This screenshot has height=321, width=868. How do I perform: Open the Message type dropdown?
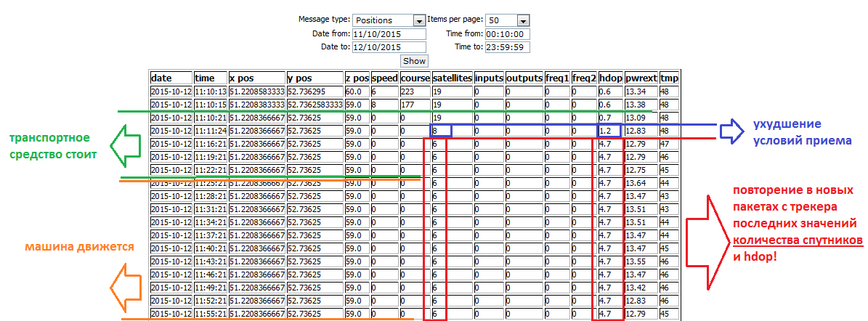pyautogui.click(x=389, y=20)
